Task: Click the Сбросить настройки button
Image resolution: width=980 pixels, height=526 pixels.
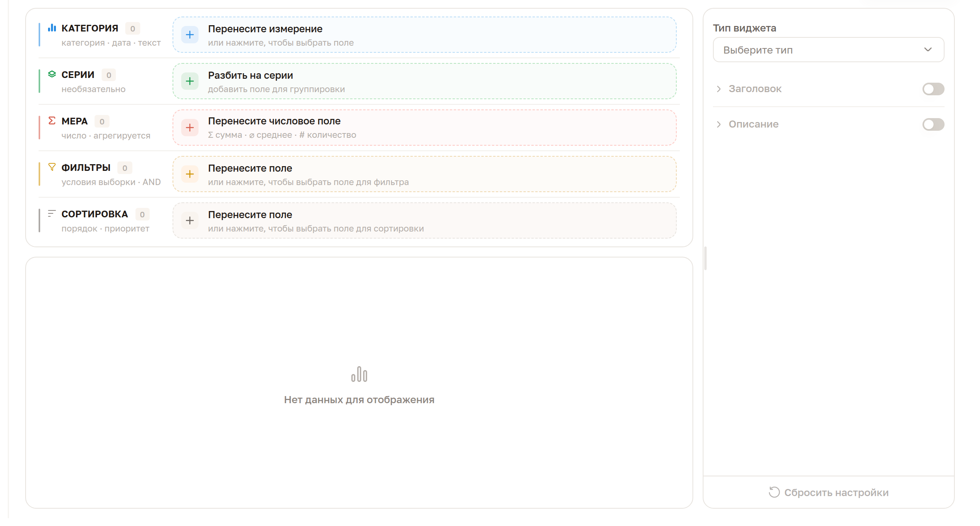Action: point(829,492)
